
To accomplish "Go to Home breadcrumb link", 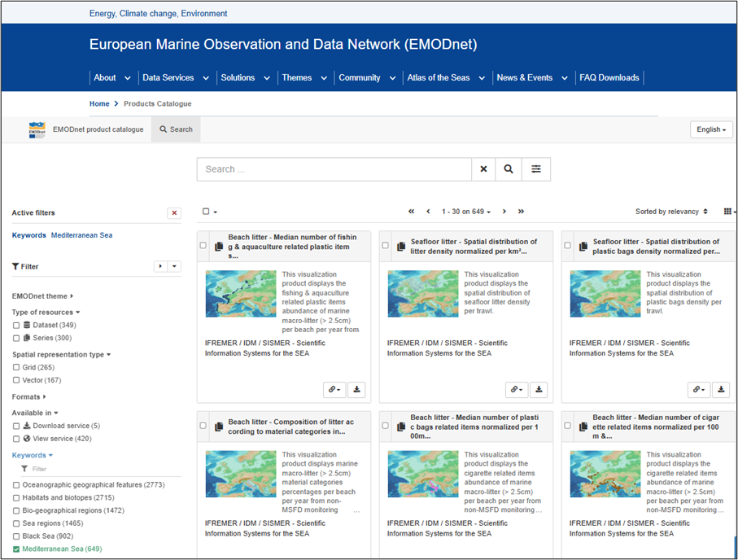I will click(99, 103).
